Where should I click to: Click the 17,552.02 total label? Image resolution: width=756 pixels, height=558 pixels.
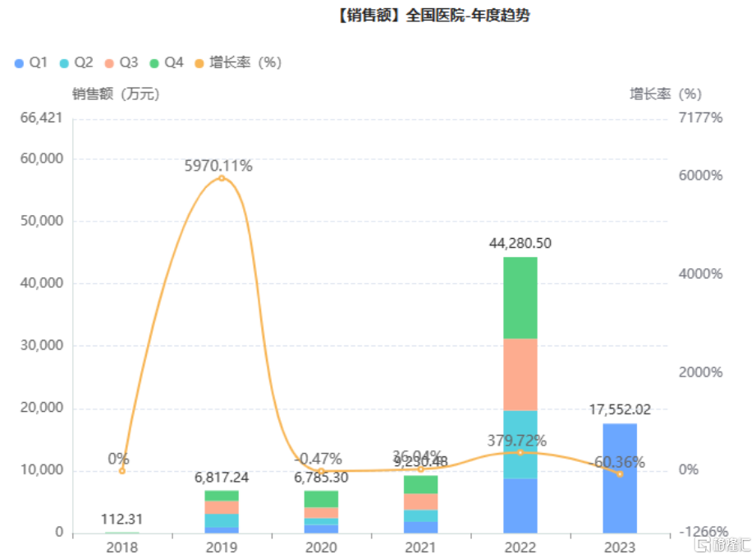point(620,410)
